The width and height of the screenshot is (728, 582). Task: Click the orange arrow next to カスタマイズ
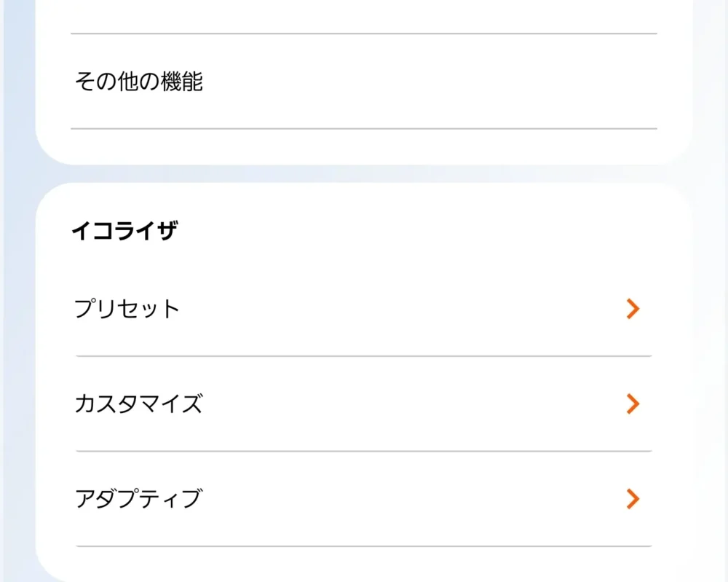point(633,404)
